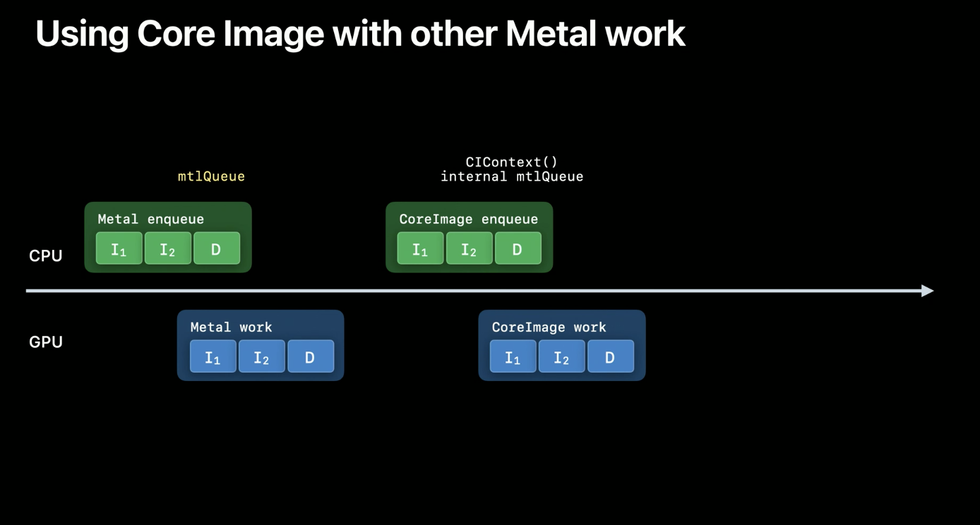The image size is (980, 525).
Task: Select the I1 block in CoreImage work
Action: point(513,356)
